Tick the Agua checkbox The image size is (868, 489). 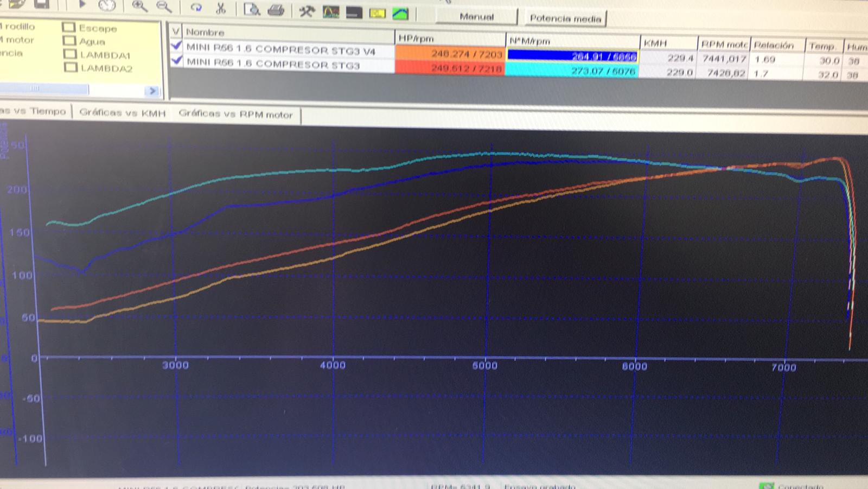pos(69,41)
